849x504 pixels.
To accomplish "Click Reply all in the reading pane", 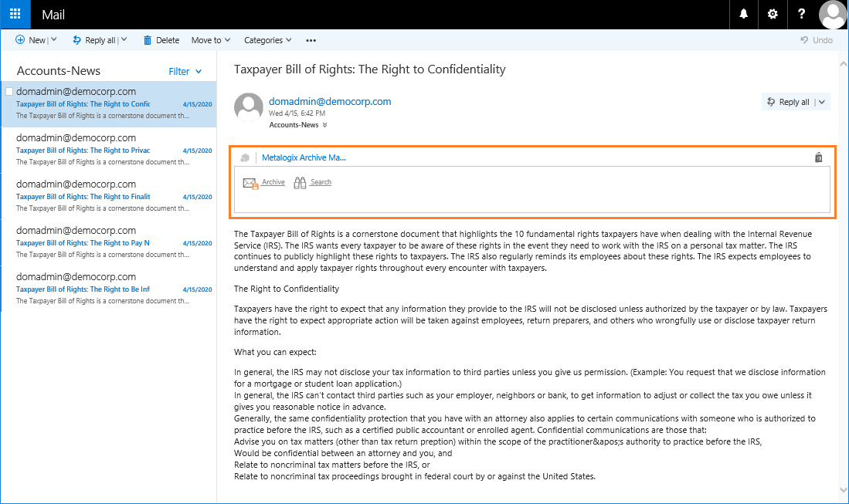I will click(788, 102).
